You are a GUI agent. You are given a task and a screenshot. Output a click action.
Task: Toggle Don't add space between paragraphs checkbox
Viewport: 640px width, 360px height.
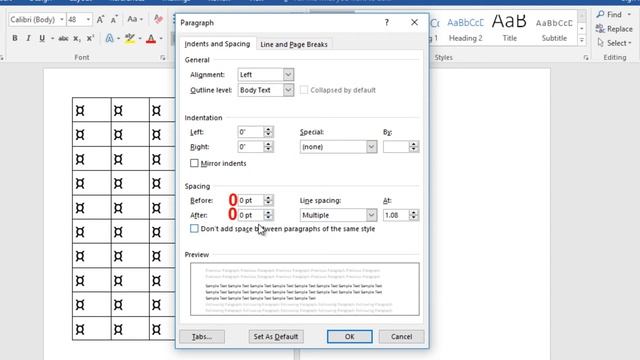(194, 229)
